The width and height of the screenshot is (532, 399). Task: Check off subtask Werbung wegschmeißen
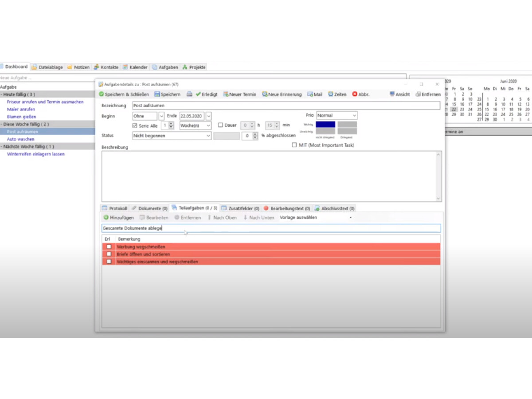pyautogui.click(x=109, y=247)
